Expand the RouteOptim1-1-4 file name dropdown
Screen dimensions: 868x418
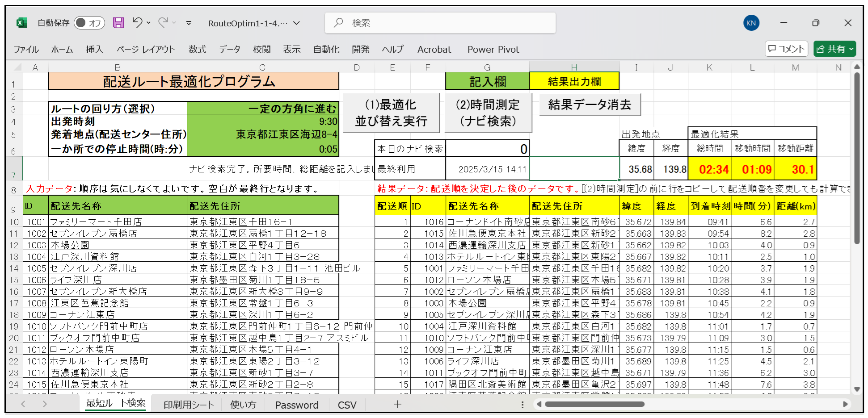(297, 23)
